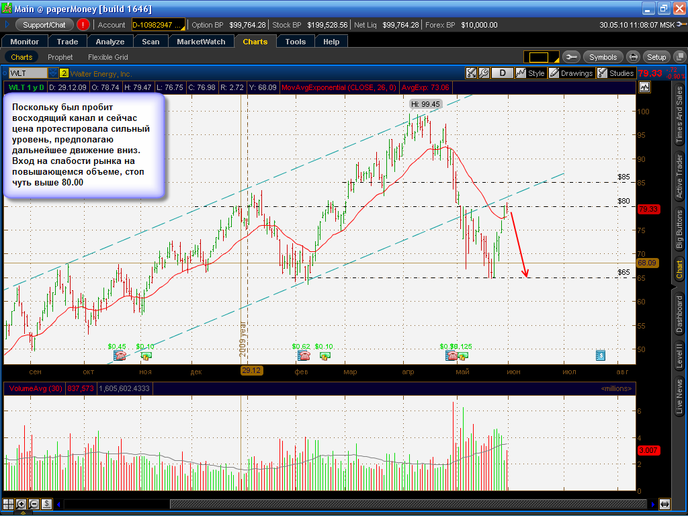Click the red alert exclamation icon
688x516 pixels.
82,25
